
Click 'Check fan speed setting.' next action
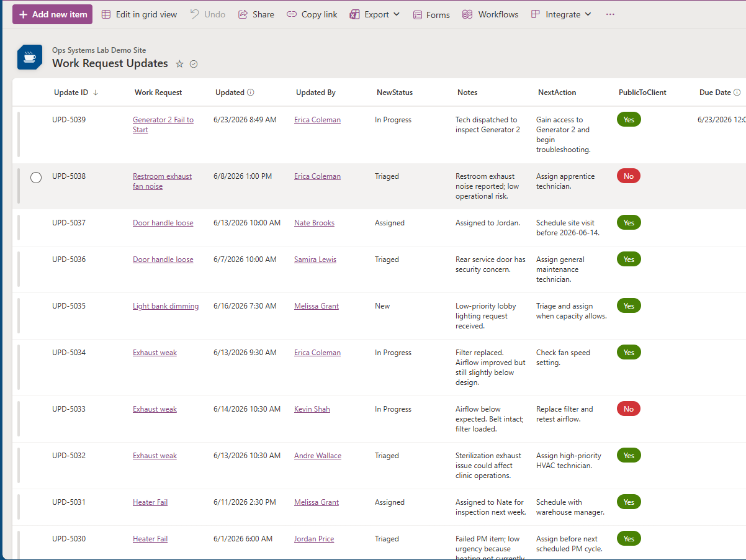tap(563, 358)
